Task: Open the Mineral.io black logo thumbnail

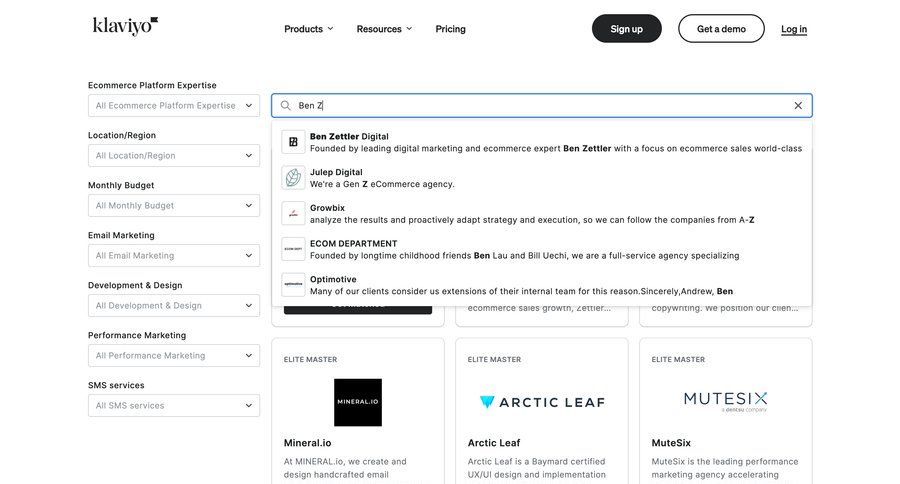Action: click(x=358, y=402)
